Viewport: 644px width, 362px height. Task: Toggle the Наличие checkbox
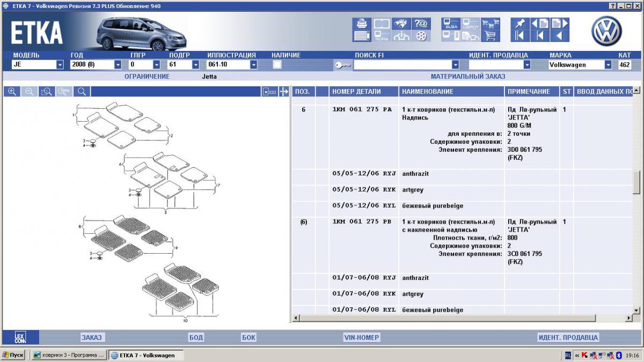(277, 64)
